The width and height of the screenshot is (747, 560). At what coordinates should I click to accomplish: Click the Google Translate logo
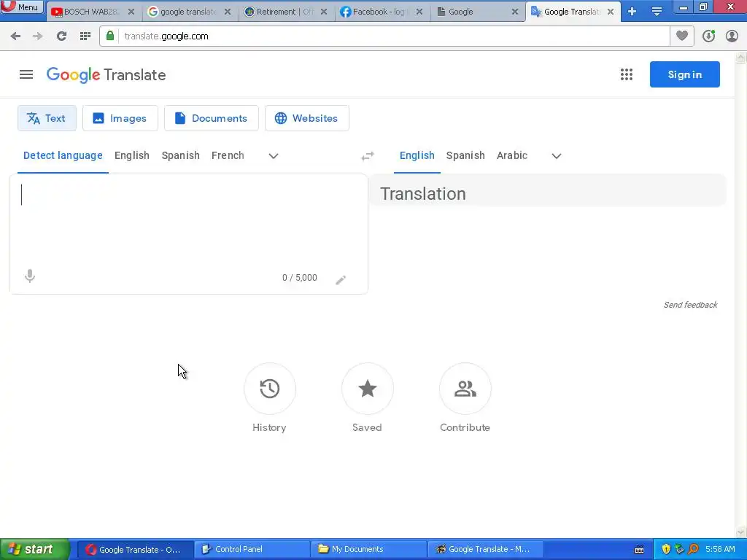coord(107,75)
